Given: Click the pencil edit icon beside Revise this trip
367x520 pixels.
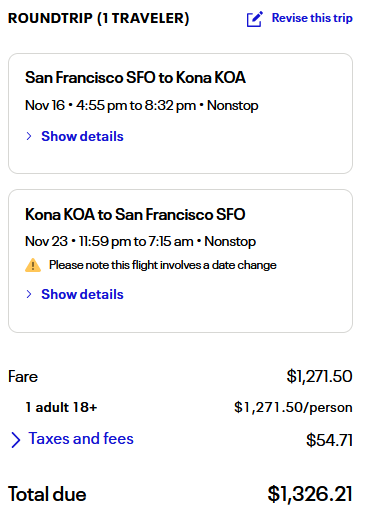Looking at the screenshot, I should pos(255,19).
